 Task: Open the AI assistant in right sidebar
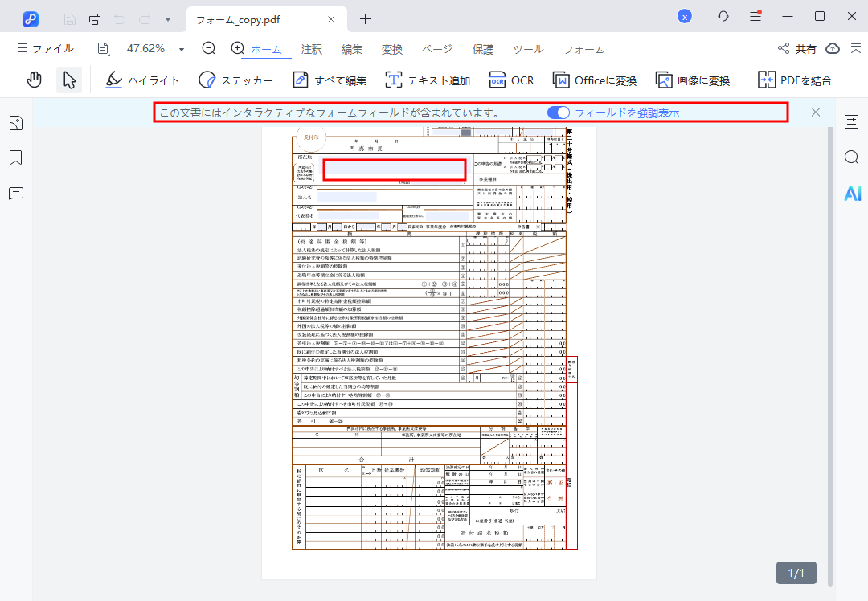pos(852,193)
